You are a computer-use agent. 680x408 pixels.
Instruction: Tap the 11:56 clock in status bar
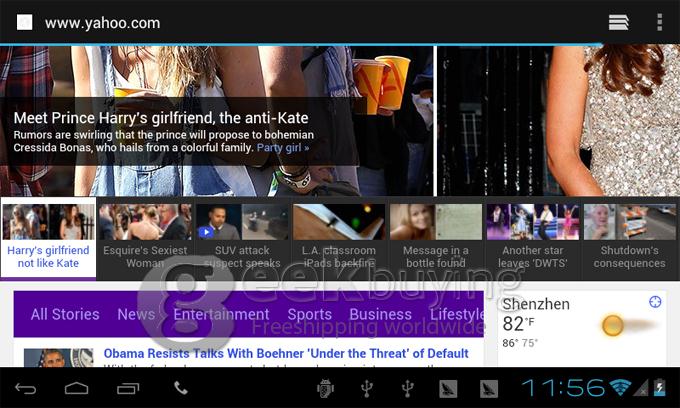563,388
